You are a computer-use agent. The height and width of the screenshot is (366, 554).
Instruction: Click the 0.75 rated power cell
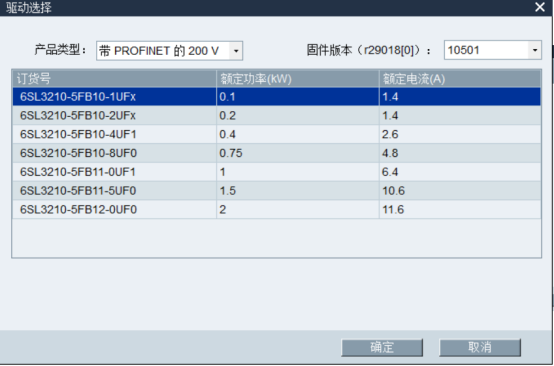(298, 153)
